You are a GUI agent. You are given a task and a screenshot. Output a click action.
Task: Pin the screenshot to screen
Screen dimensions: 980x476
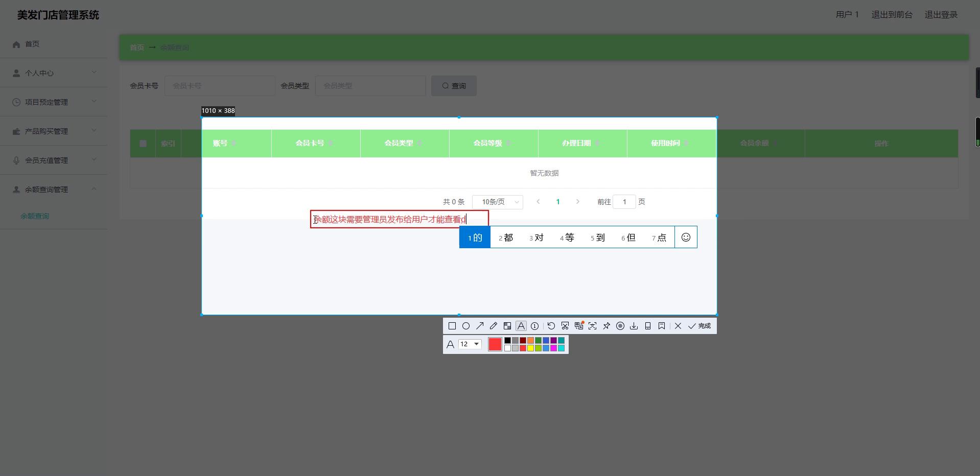(606, 326)
